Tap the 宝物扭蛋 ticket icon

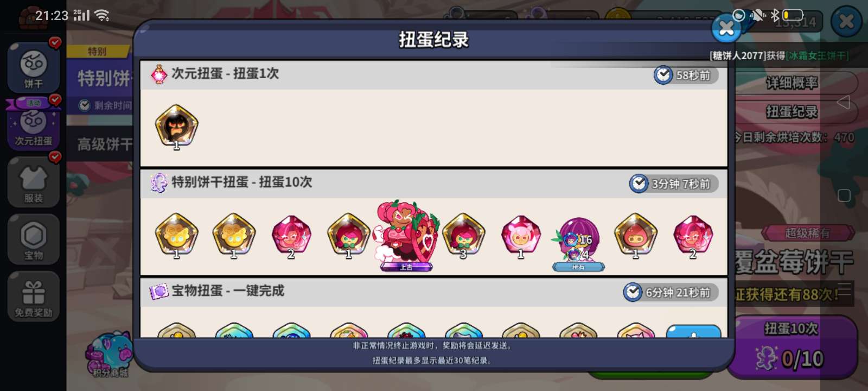coord(158,292)
